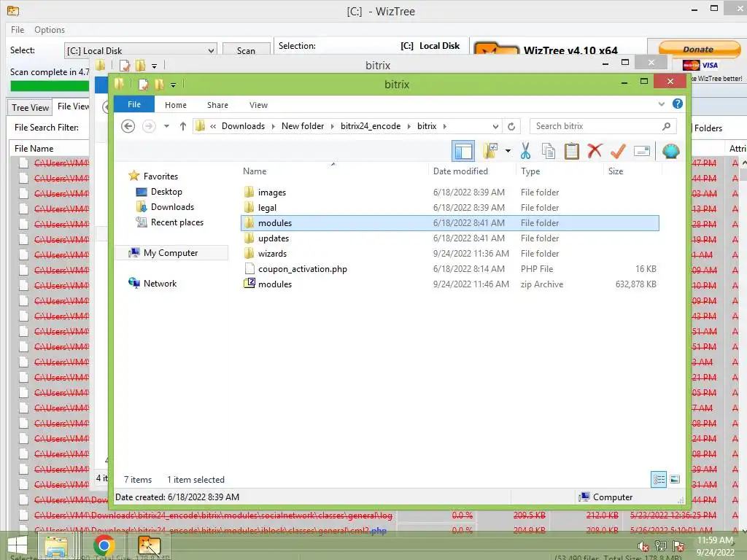Select the wizards folder
The height and width of the screenshot is (560, 747).
tap(449, 253)
